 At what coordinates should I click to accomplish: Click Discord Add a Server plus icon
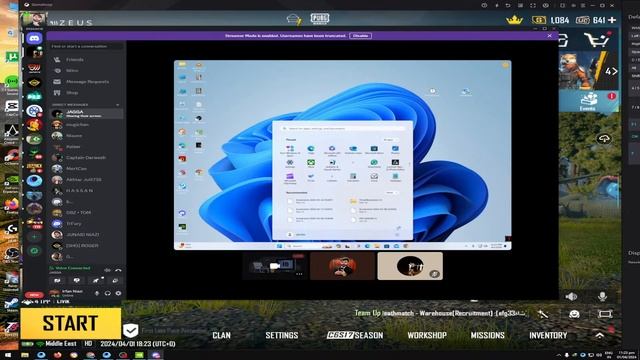click(x=34, y=237)
